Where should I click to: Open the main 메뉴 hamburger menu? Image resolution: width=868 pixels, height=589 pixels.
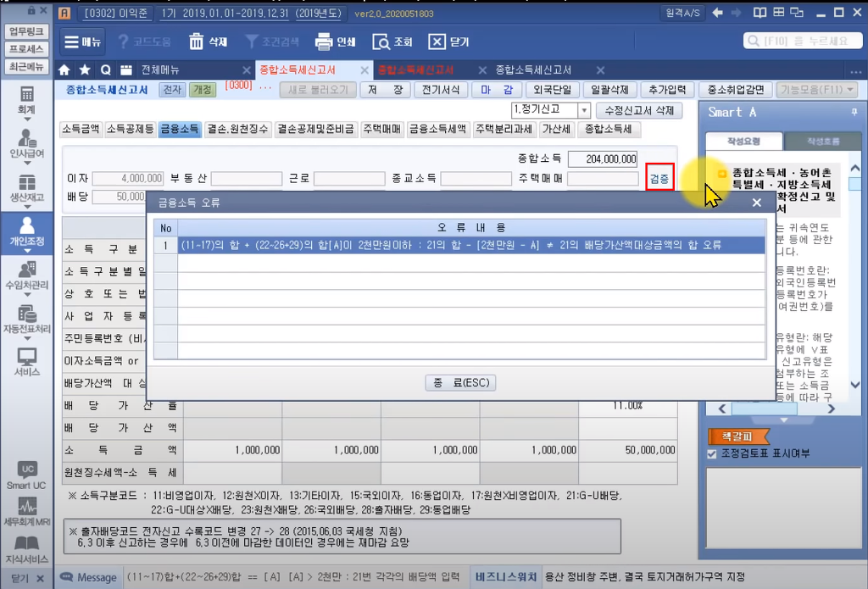[x=82, y=42]
